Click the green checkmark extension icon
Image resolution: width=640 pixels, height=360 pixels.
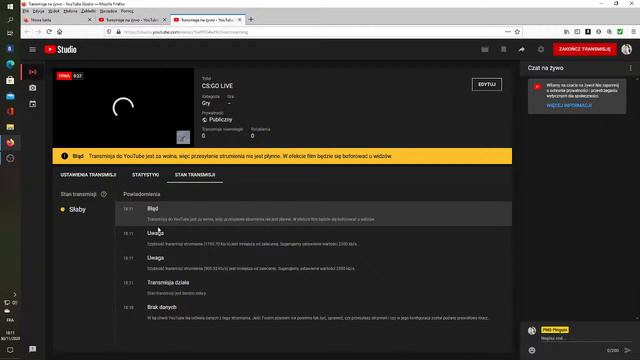point(620,32)
